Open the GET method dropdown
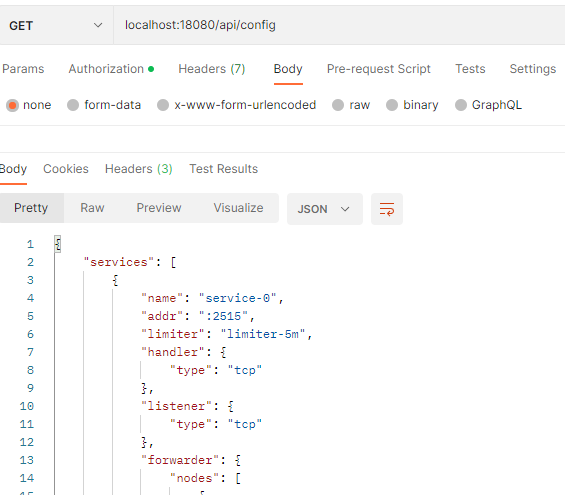The image size is (565, 495). pos(56,26)
